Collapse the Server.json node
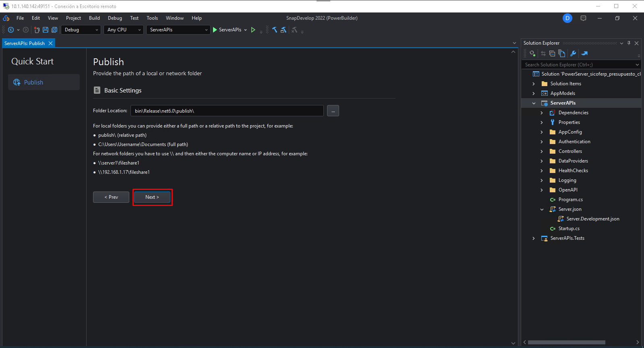Screen dimensions: 644x348 [542, 210]
